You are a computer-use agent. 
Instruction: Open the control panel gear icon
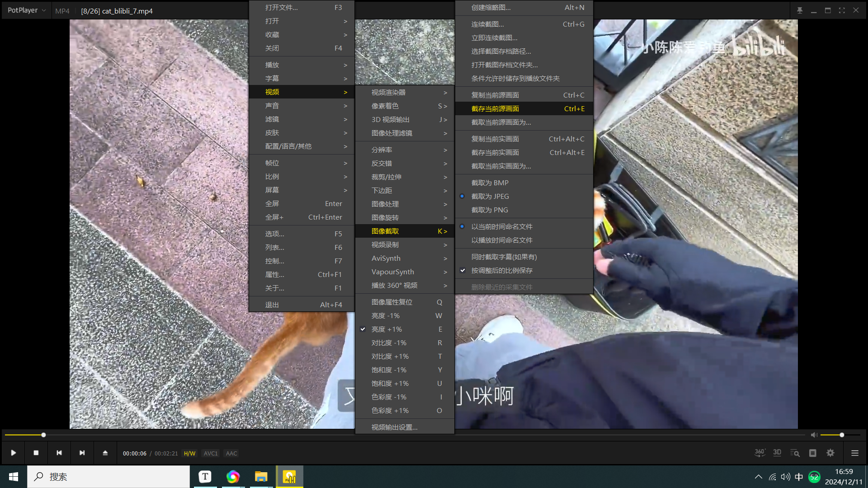tap(830, 453)
